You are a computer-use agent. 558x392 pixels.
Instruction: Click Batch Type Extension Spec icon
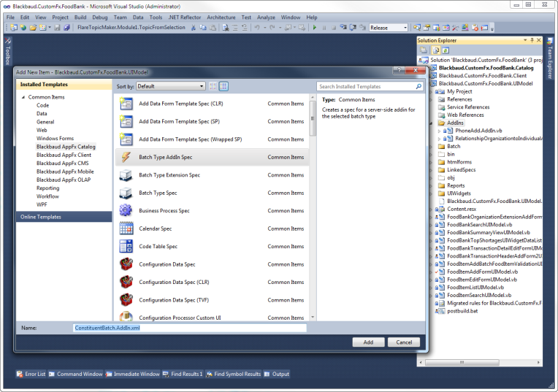coord(126,174)
